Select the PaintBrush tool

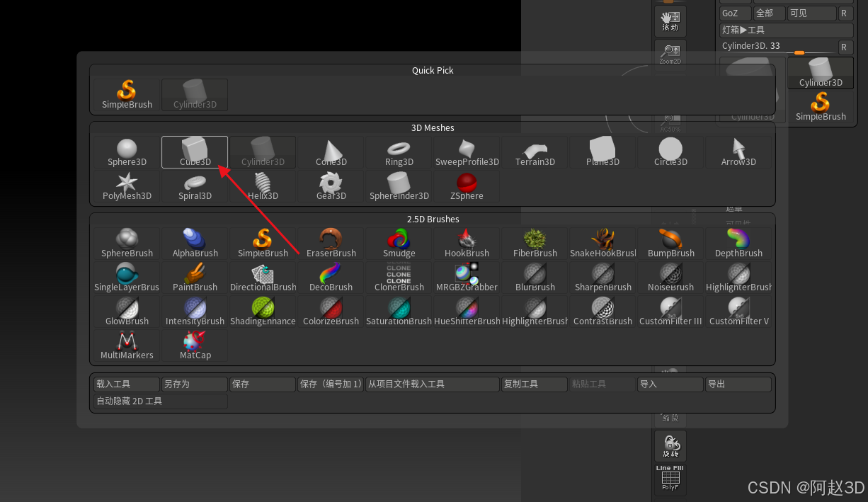(x=195, y=278)
